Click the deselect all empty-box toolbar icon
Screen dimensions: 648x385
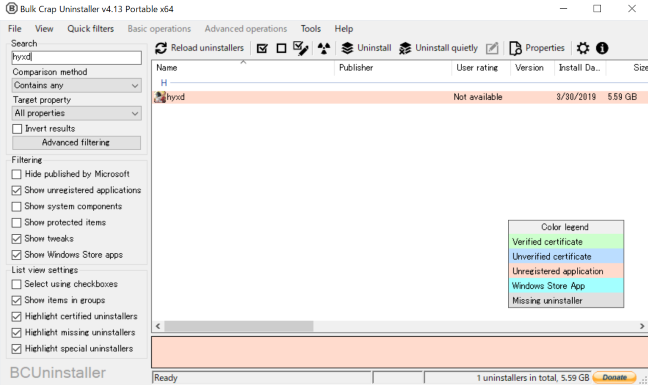[x=281, y=48]
